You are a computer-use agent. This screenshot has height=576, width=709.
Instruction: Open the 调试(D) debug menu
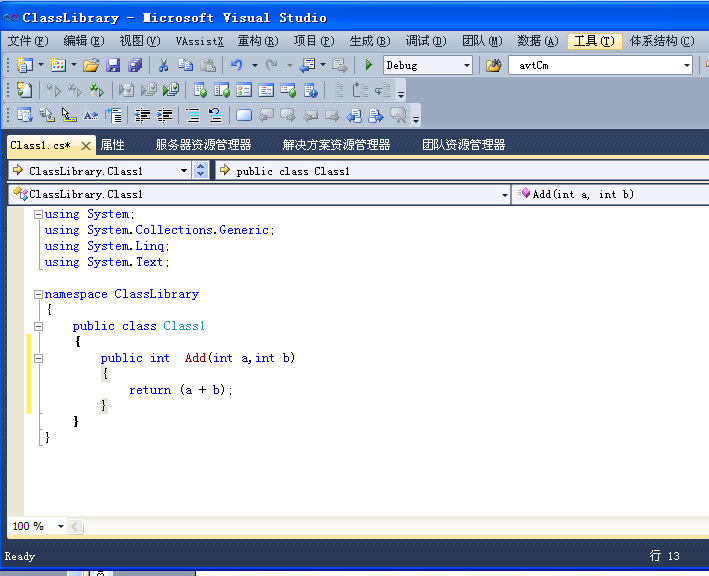(426, 41)
